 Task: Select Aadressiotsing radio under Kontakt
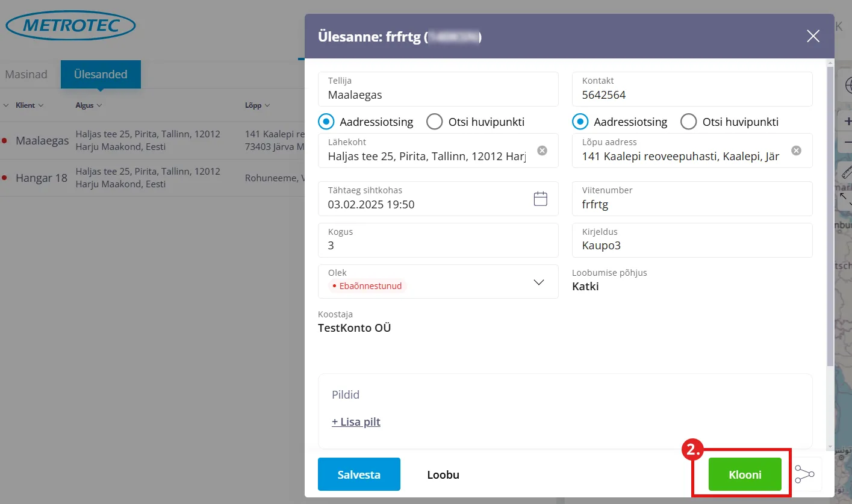coord(580,122)
